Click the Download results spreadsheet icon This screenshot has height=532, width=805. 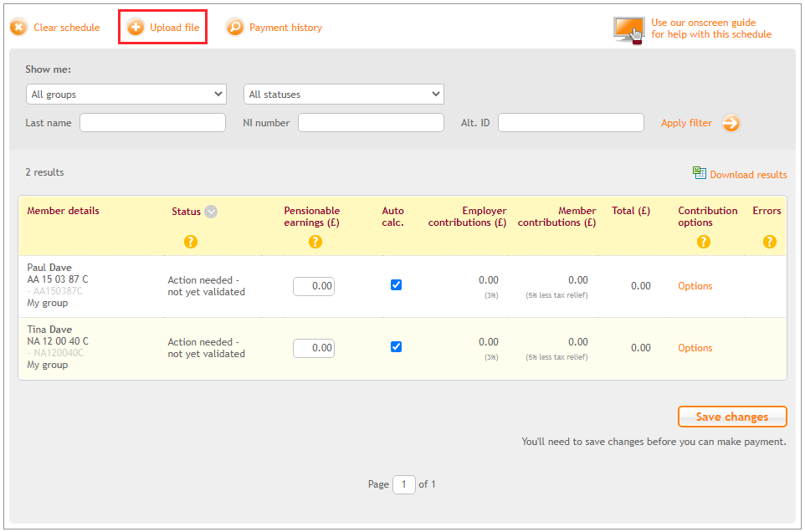pos(700,174)
